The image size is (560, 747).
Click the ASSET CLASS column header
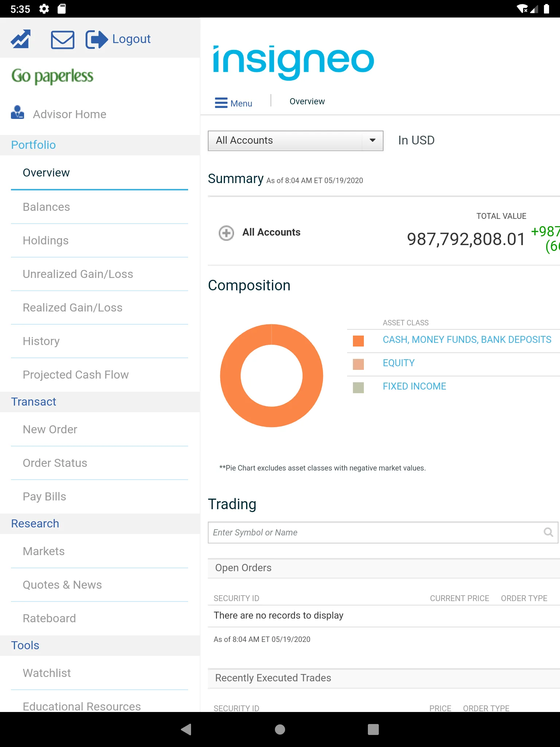coord(405,323)
